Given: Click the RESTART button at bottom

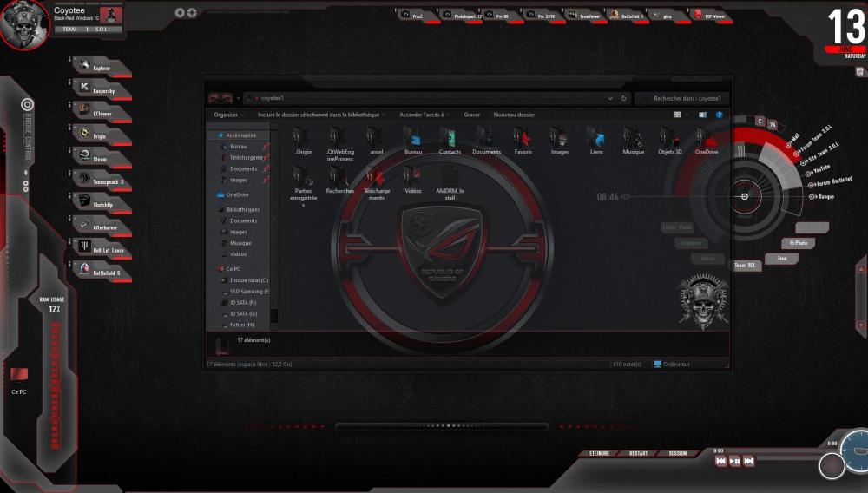Looking at the screenshot, I should (x=638, y=453).
